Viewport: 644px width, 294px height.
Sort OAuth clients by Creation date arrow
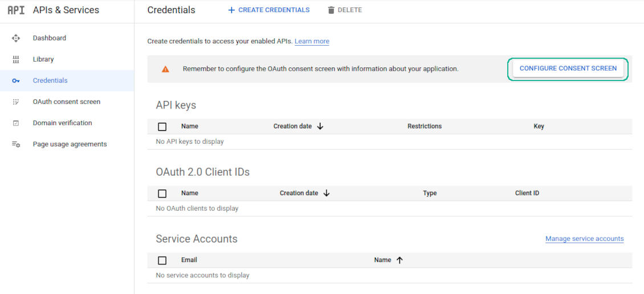[x=327, y=193]
